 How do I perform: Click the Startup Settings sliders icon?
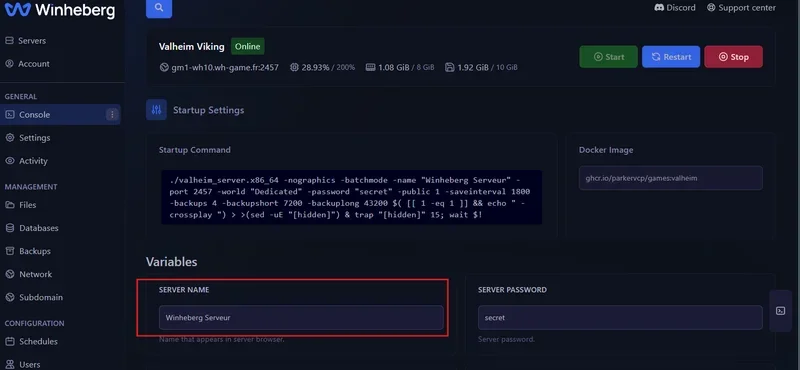156,110
